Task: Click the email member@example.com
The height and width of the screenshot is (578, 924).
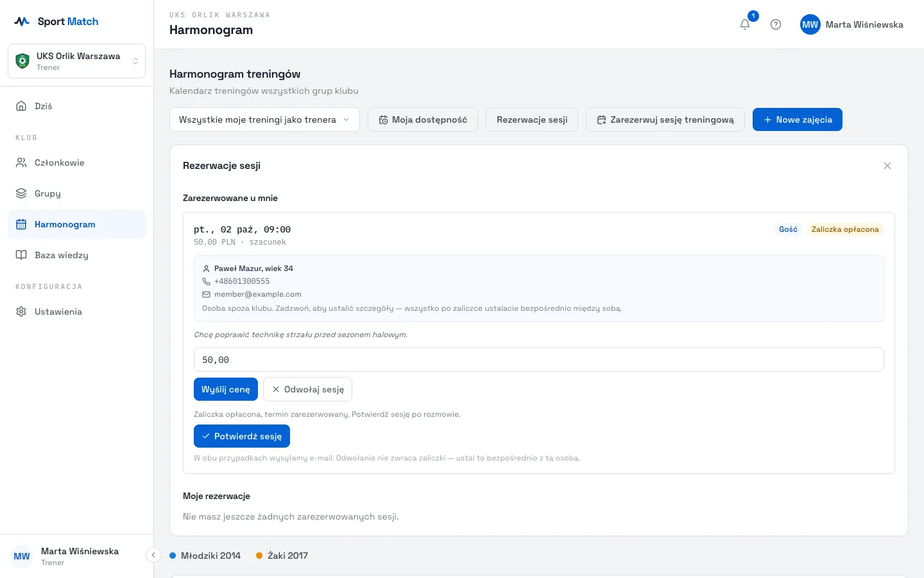Action: click(x=258, y=294)
